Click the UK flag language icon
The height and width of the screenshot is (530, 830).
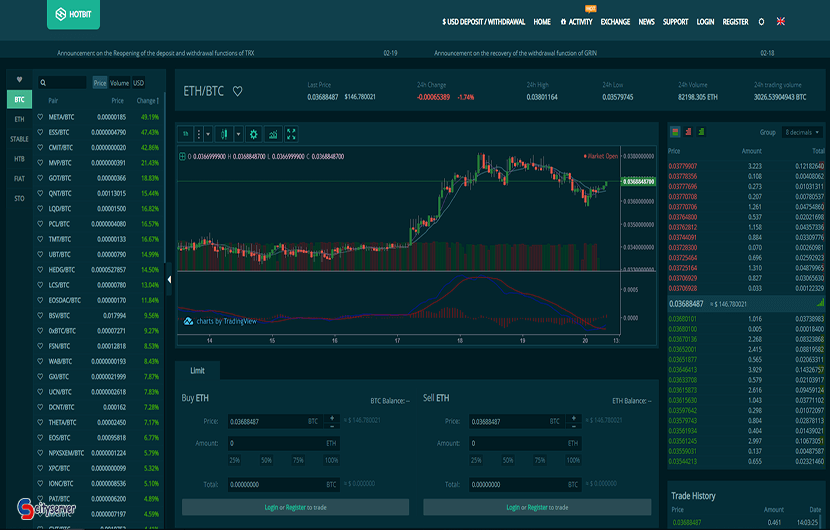click(781, 22)
